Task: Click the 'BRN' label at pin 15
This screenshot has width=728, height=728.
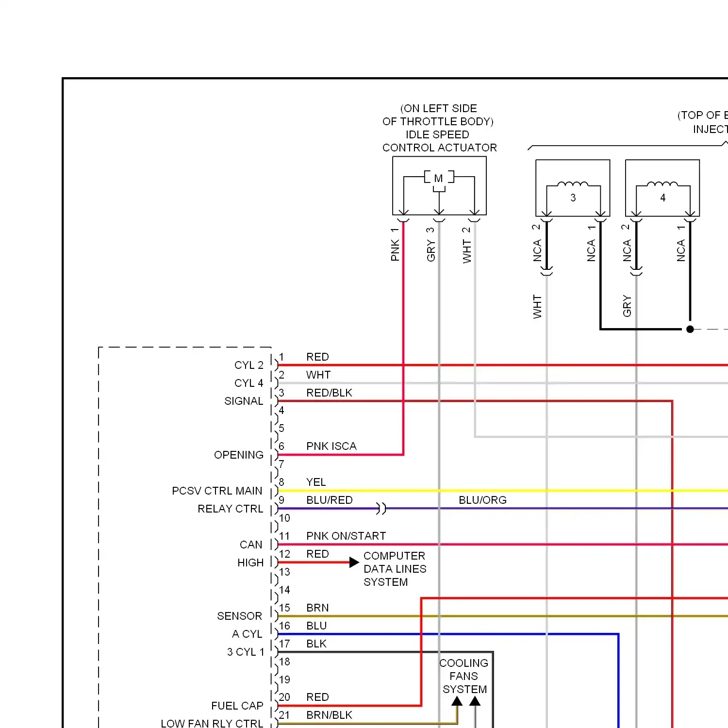Action: pyautogui.click(x=317, y=608)
